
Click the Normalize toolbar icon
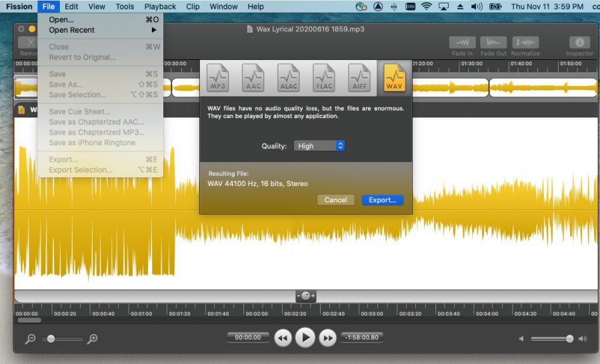pos(525,43)
